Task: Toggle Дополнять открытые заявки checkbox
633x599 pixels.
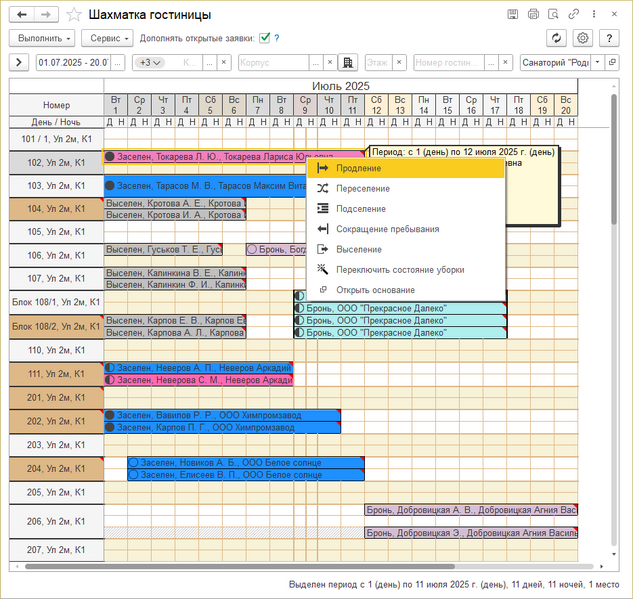Action: click(x=265, y=38)
